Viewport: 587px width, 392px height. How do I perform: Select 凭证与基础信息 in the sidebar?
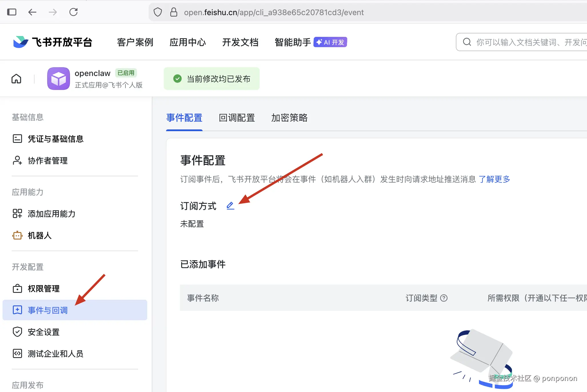point(55,139)
